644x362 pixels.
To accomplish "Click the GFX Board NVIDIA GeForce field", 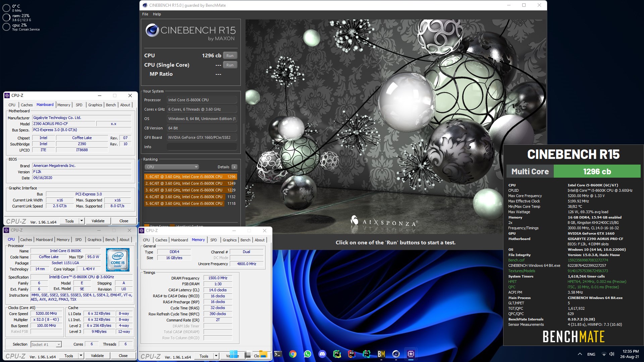I will [202, 137].
